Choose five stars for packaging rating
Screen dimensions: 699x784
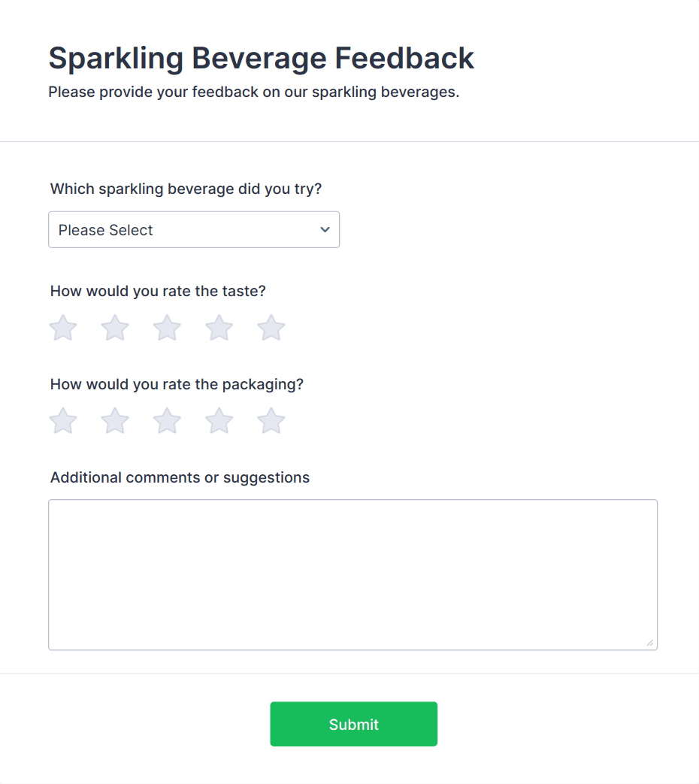[x=271, y=422]
